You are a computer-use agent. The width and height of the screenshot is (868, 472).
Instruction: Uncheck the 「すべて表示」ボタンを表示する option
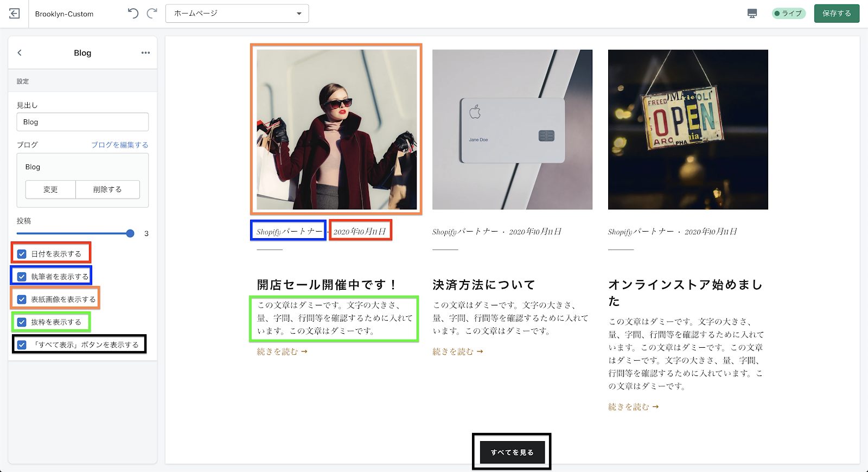pyautogui.click(x=22, y=345)
